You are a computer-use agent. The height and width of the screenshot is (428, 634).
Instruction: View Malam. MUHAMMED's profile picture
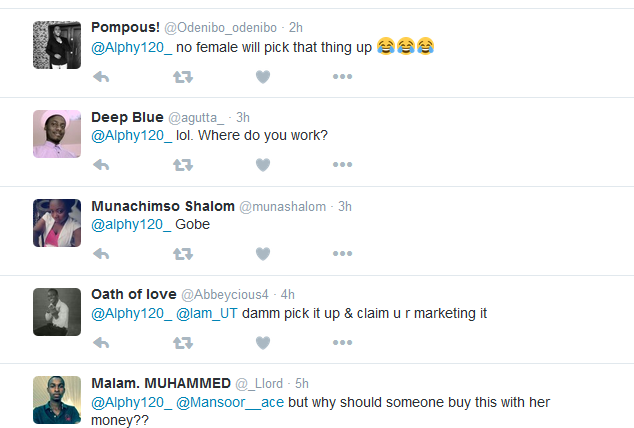click(x=57, y=400)
